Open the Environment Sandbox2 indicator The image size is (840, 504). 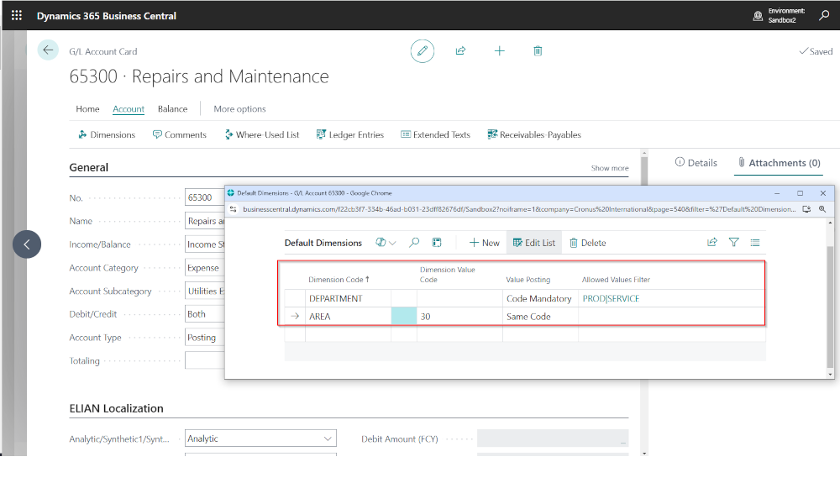pos(780,15)
